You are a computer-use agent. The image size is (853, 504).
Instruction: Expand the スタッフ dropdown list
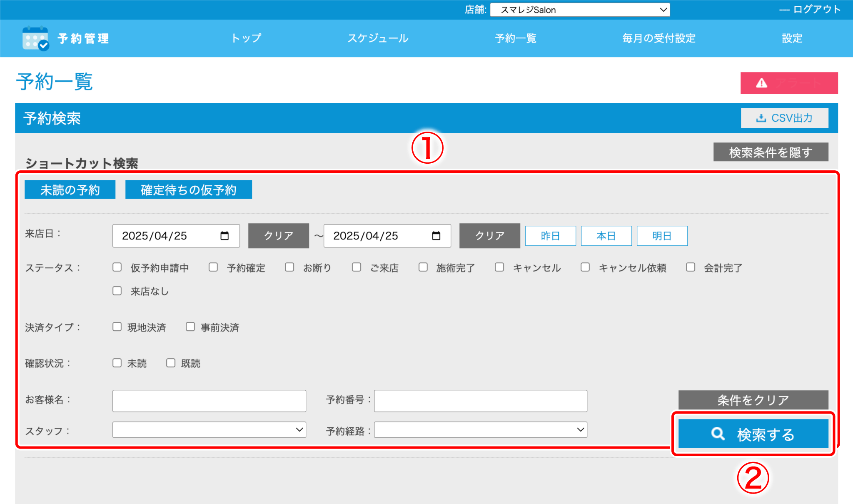(209, 430)
